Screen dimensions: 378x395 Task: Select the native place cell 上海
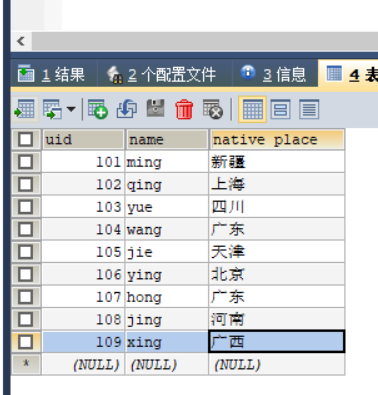(277, 184)
